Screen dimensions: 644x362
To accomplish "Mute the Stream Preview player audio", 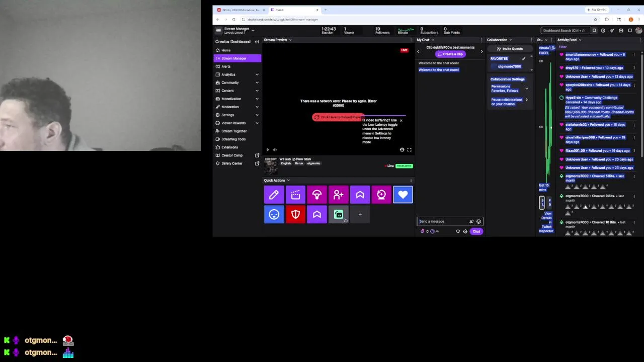I will point(275,150).
